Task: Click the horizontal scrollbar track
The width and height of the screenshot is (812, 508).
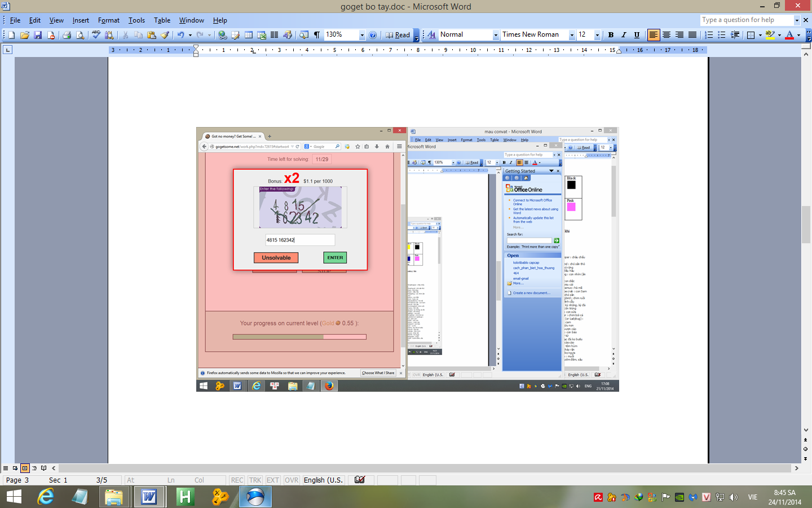Action: point(425,468)
